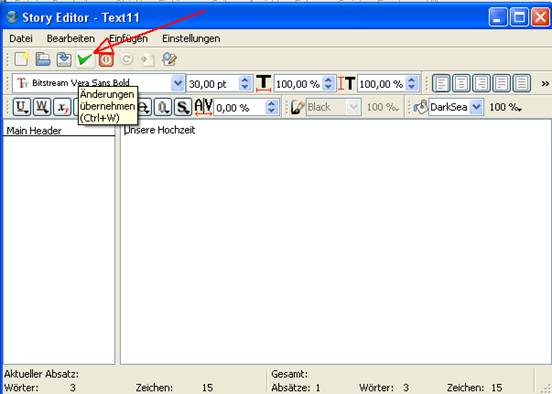The height and width of the screenshot is (394, 552).
Task: Click the text stroke color pen icon
Action: (x=298, y=107)
